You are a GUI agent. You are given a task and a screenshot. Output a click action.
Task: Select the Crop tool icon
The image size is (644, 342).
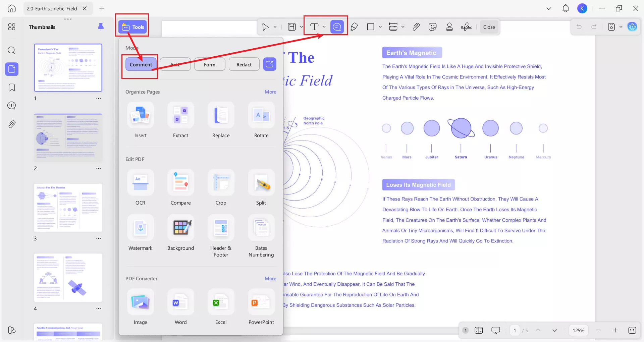(x=221, y=183)
